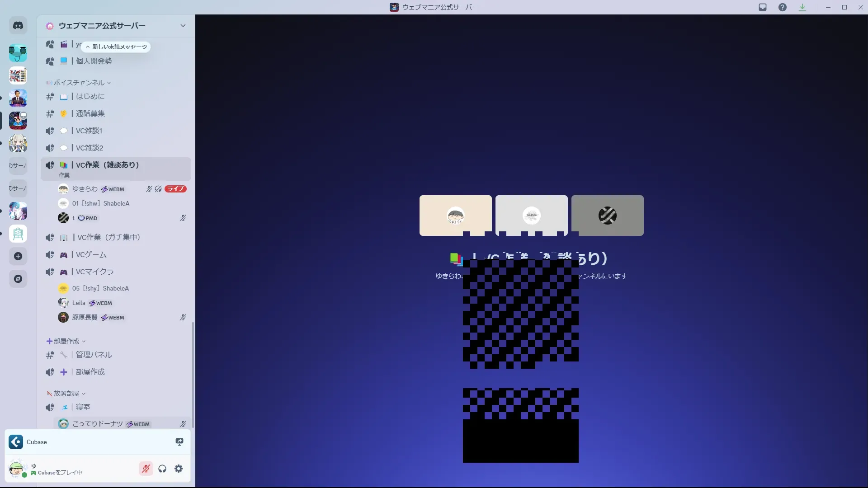Click the green download update icon
Screen dimensions: 868x488
coord(802,7)
